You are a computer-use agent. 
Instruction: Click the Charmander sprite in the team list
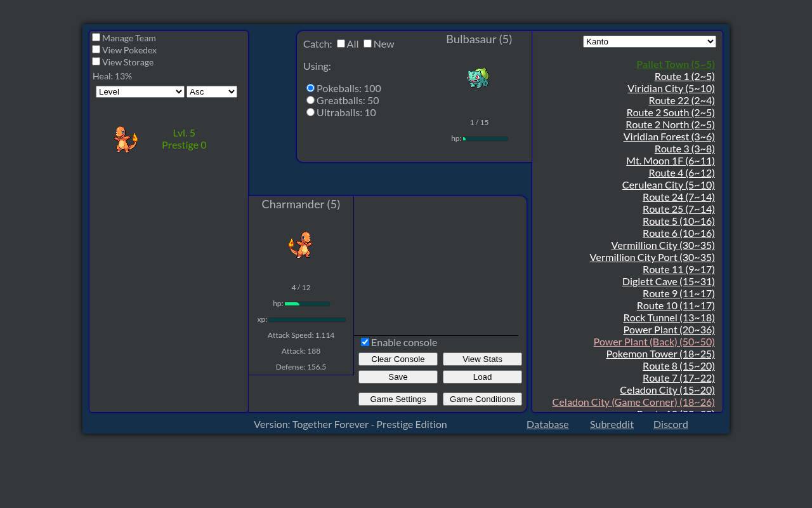coord(126,139)
